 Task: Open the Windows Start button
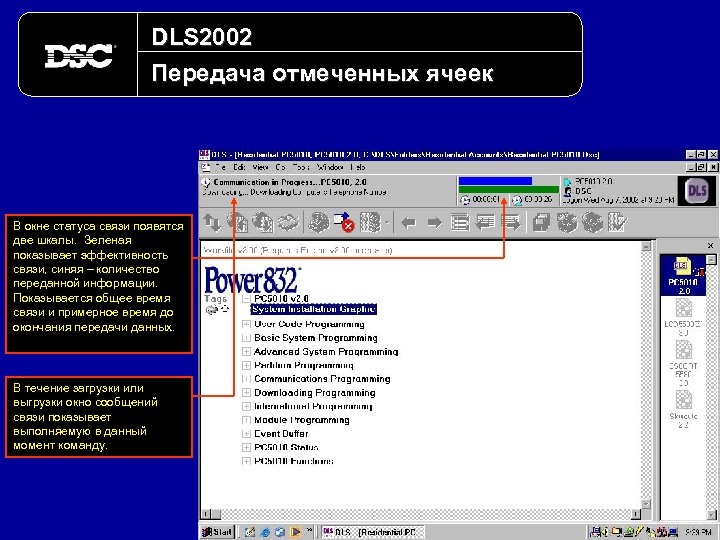click(x=218, y=532)
